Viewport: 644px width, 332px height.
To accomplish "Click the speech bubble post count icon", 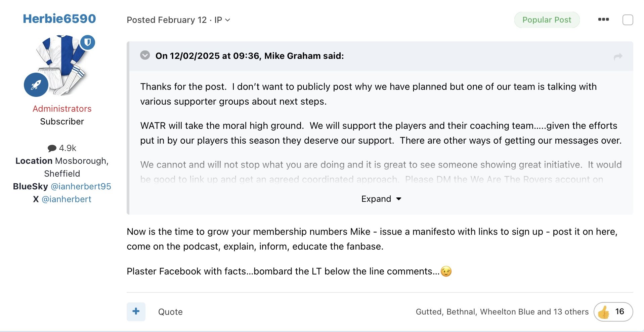I will point(52,148).
